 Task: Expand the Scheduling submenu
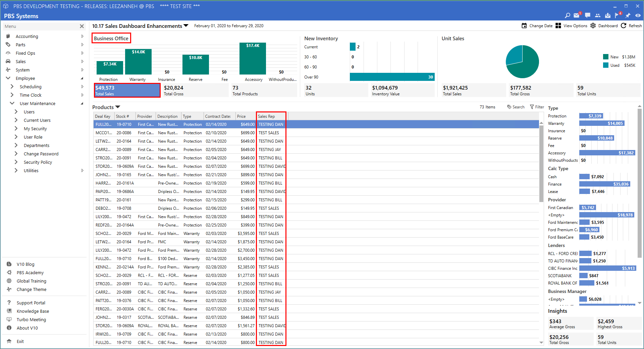point(12,87)
